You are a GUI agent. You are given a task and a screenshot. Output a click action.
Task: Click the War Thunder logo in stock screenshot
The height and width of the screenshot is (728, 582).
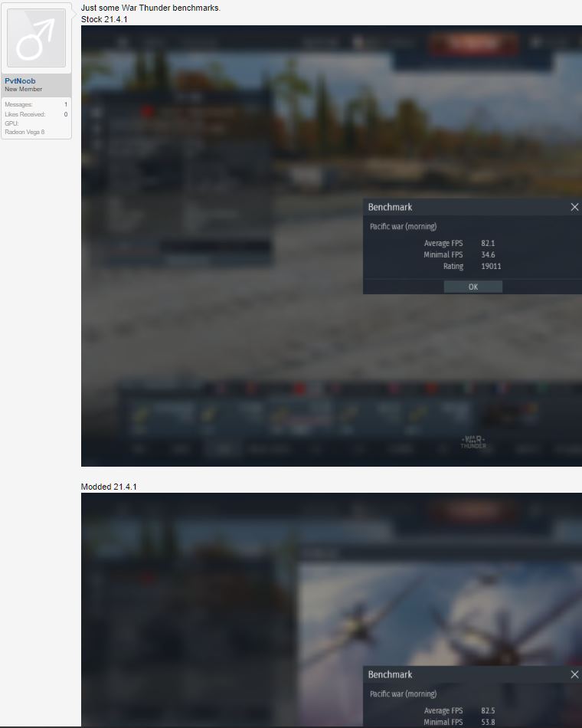[473, 442]
